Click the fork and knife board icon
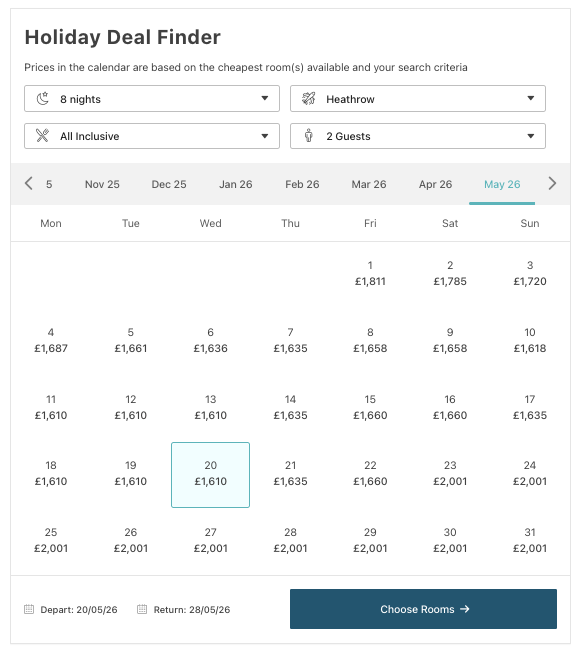Screen dimensions: 588x658 pyautogui.click(x=42, y=136)
